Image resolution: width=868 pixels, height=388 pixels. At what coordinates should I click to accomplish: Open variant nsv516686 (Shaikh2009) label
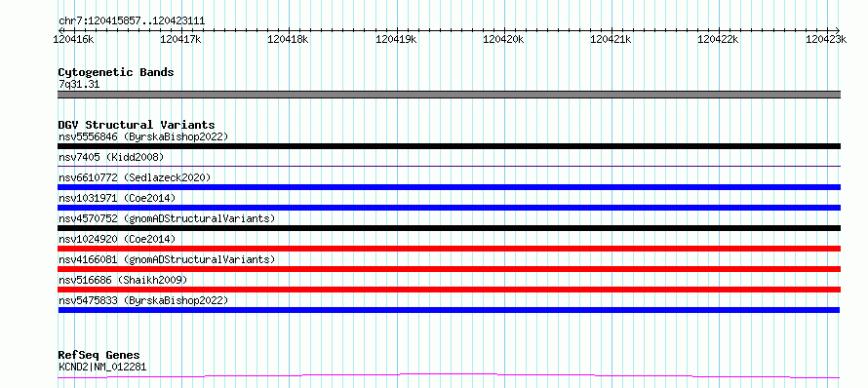click(123, 280)
